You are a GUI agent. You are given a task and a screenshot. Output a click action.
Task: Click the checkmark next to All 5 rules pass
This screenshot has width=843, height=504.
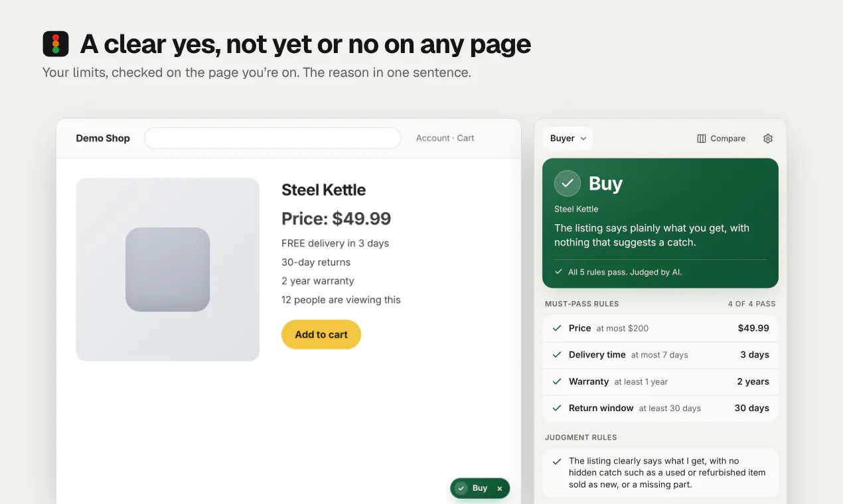[558, 272]
